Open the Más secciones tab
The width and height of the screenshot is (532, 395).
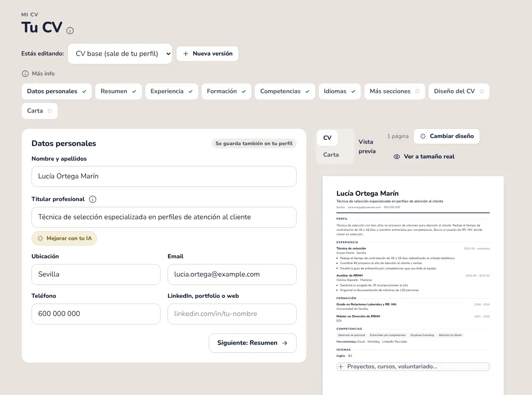(x=395, y=91)
